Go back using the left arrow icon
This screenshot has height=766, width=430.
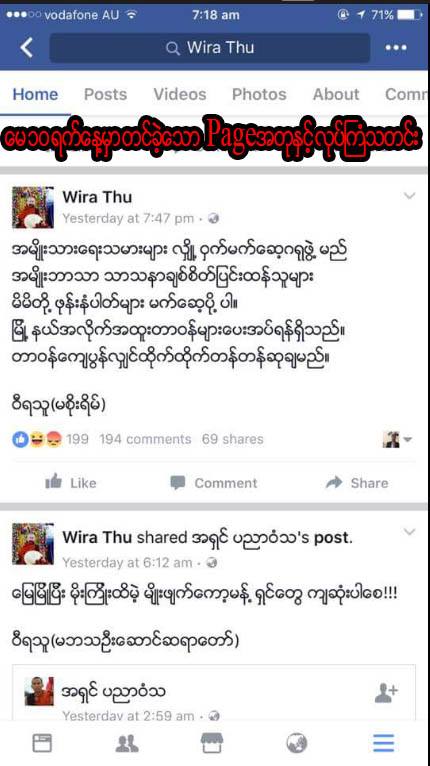(27, 48)
